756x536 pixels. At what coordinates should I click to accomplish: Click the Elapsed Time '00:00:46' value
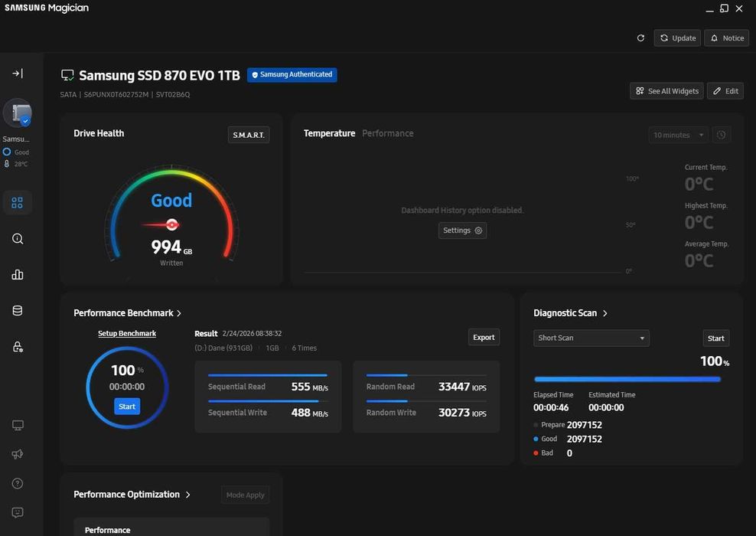pyautogui.click(x=551, y=407)
